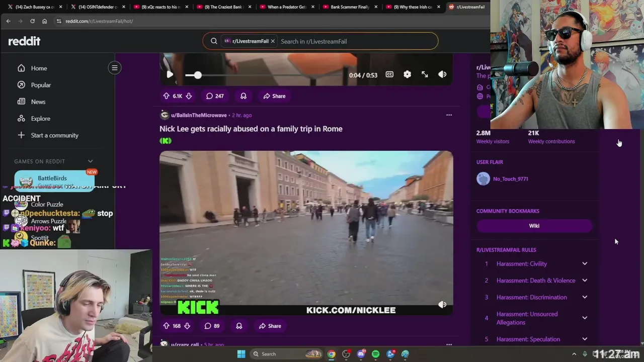The height and width of the screenshot is (362, 644).
Task: Close the Why these Irish tab
Action: tap(438, 7)
